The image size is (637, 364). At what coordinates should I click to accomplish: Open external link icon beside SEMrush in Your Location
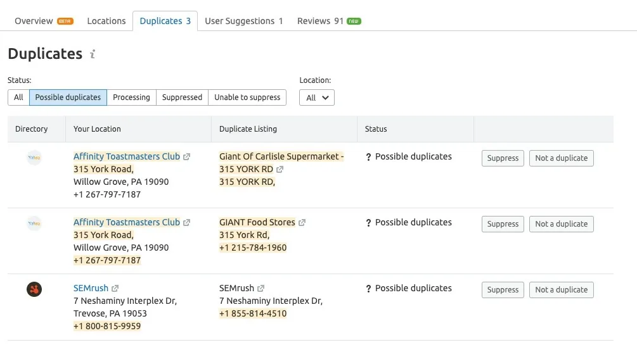tap(115, 288)
